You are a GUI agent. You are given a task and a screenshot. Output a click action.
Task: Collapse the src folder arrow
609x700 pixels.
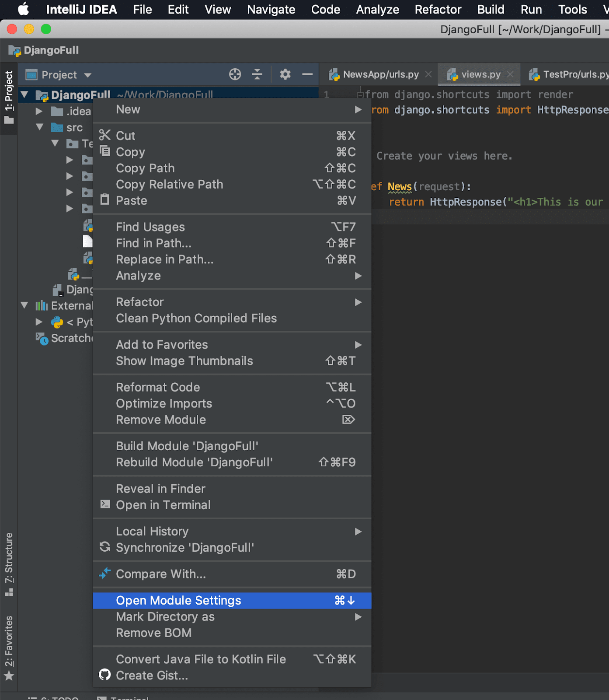point(40,127)
